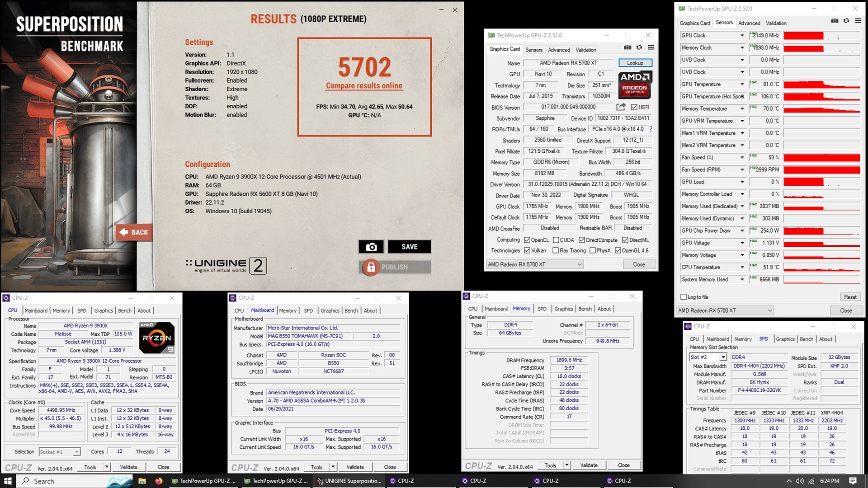This screenshot has height=488, width=868.
Task: Click GPU-Z Graphics Card window screenshot camera icon
Action: point(627,47)
